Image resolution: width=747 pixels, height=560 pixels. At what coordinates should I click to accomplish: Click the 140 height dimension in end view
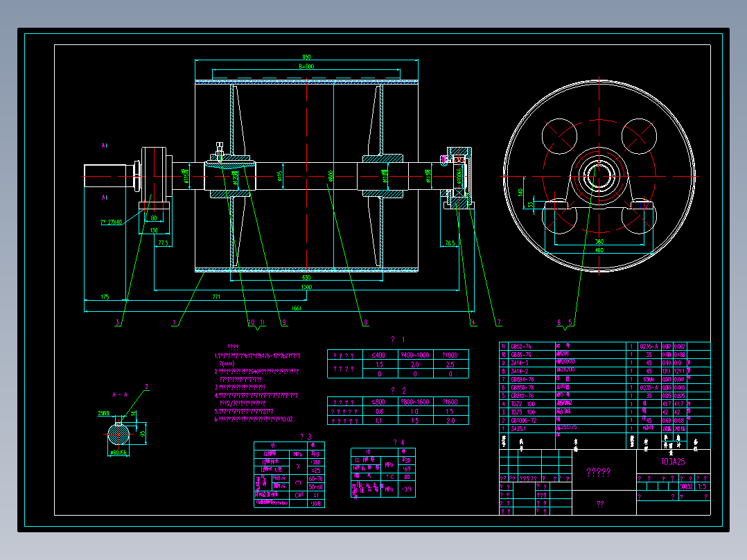520,192
